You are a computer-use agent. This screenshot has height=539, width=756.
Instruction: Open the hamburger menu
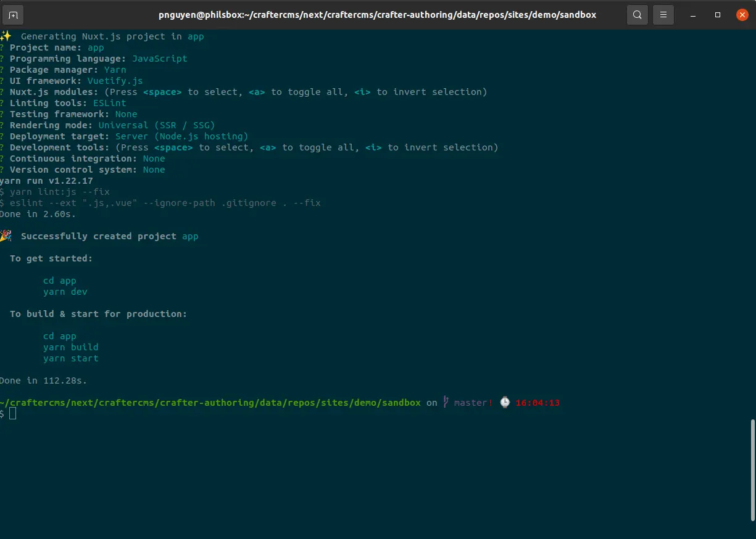click(663, 15)
